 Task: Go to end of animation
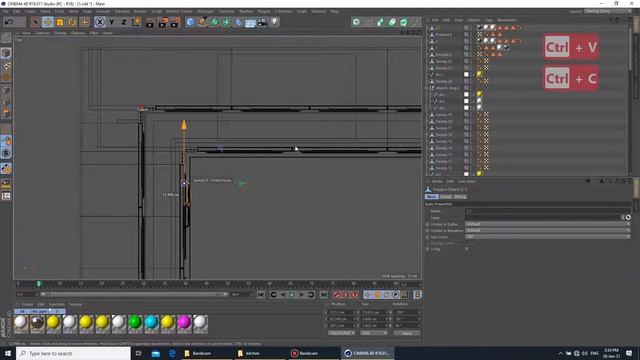coord(323,295)
